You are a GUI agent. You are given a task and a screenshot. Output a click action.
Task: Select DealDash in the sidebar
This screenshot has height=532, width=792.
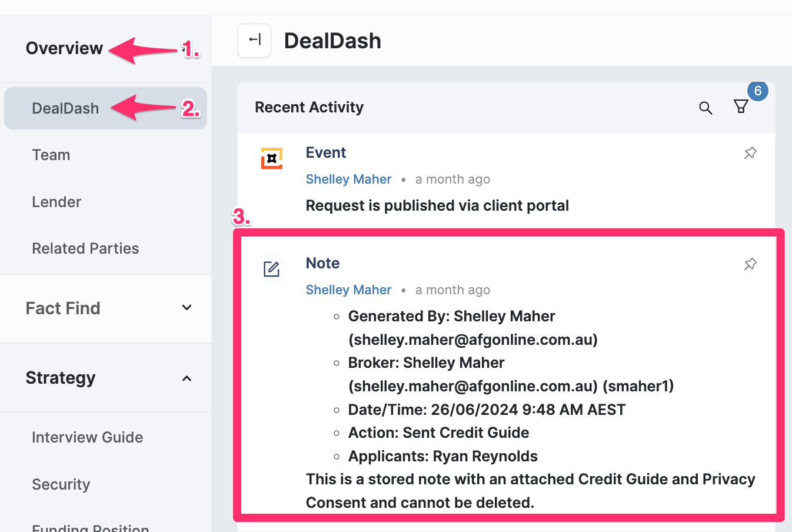(65, 108)
